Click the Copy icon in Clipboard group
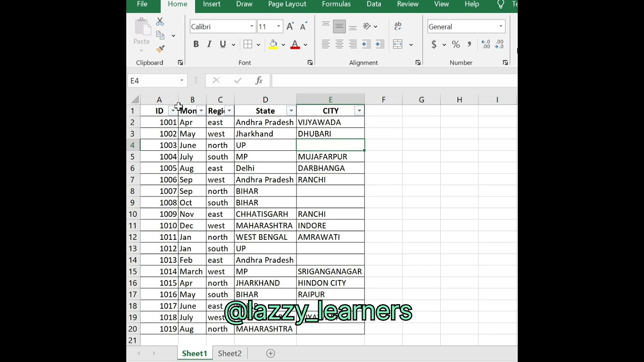This screenshot has height=362, width=644. 160,35
